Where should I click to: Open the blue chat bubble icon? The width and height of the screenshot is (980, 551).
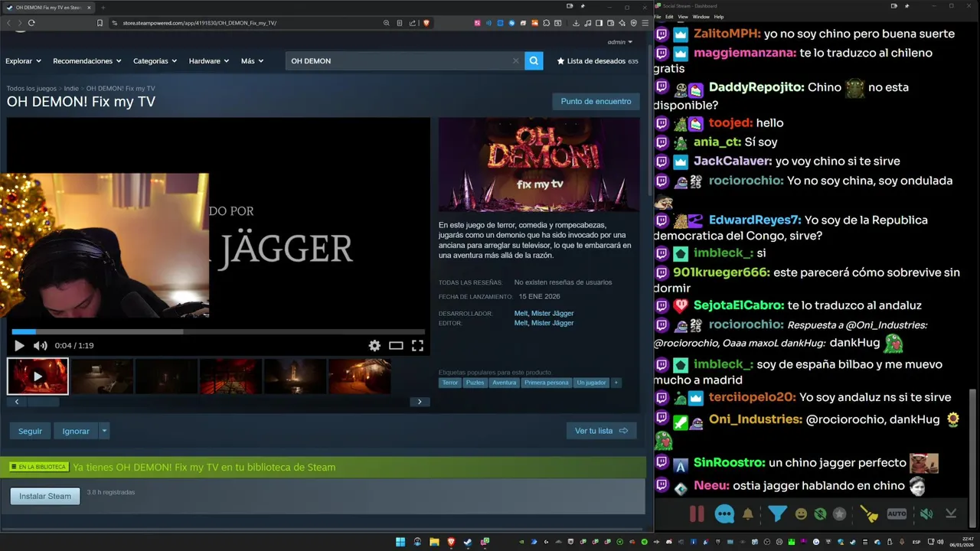(x=724, y=514)
